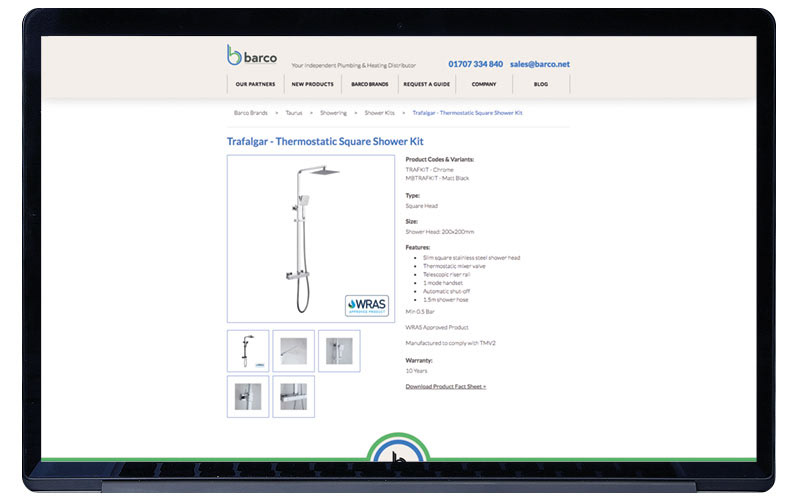Click the 1.5m shower hose feature
Viewport: 800px width, 500px height.
[445, 299]
